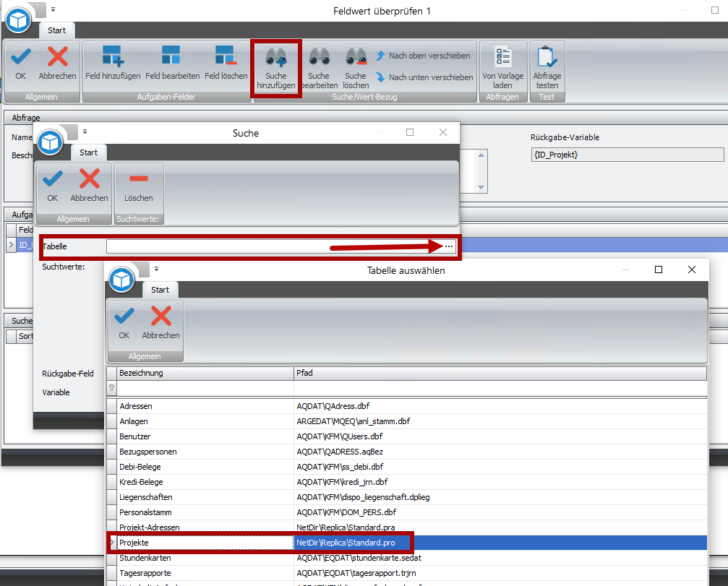Select the Stundenkarten row
728x586 pixels.
coord(406,558)
